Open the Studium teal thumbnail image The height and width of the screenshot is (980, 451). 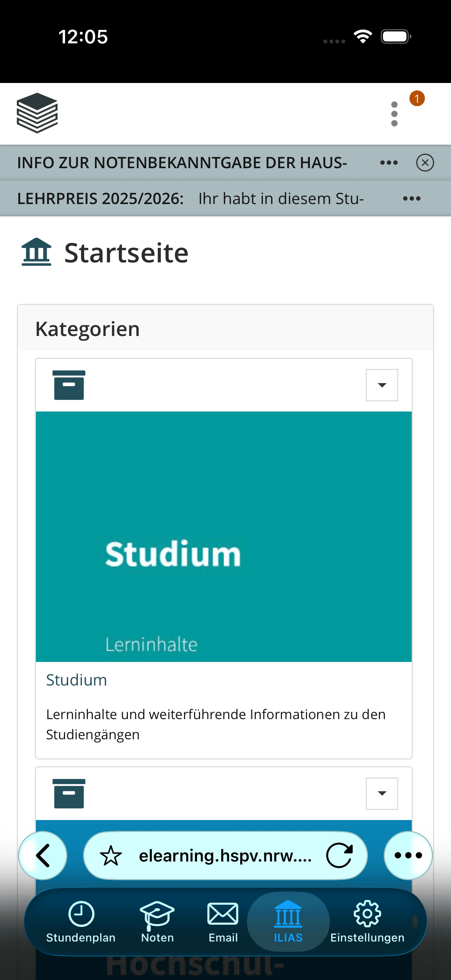tap(224, 536)
